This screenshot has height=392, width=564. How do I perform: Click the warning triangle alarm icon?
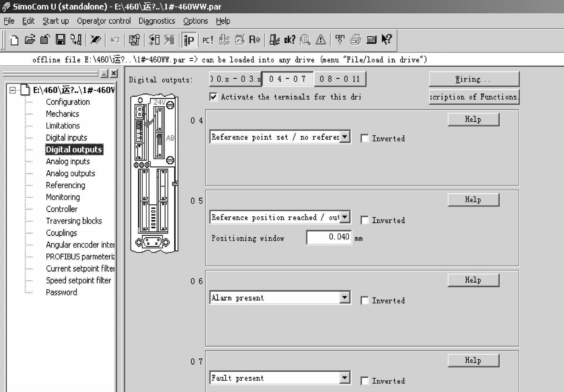320,40
